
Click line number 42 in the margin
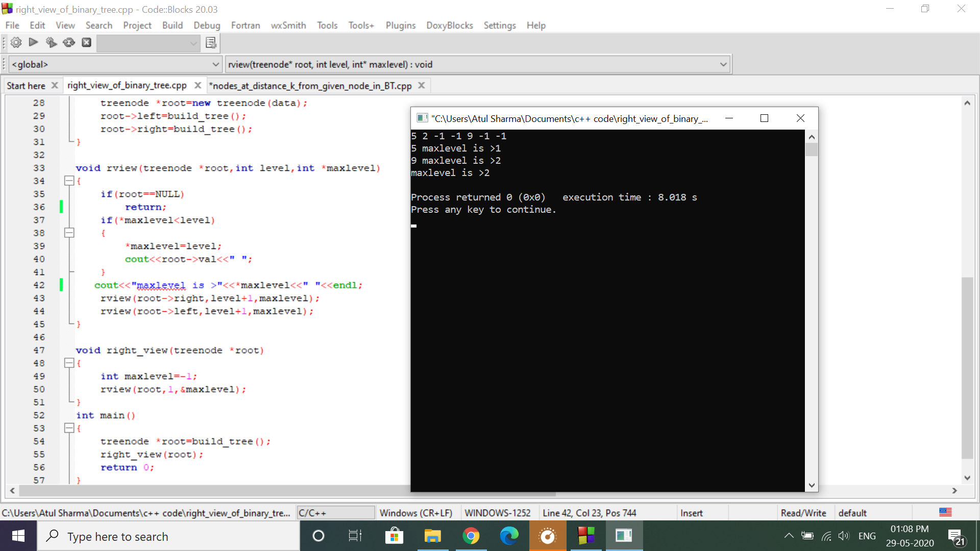(x=39, y=285)
